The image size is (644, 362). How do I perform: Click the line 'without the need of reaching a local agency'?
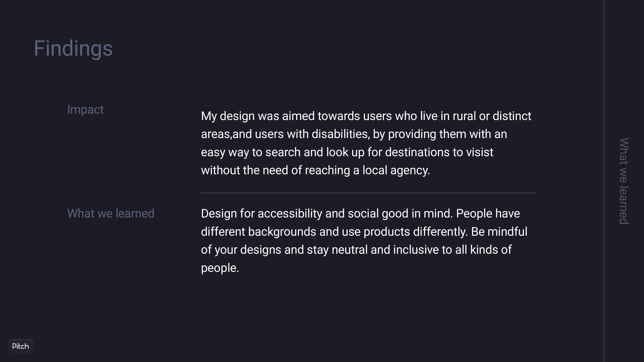point(316,170)
